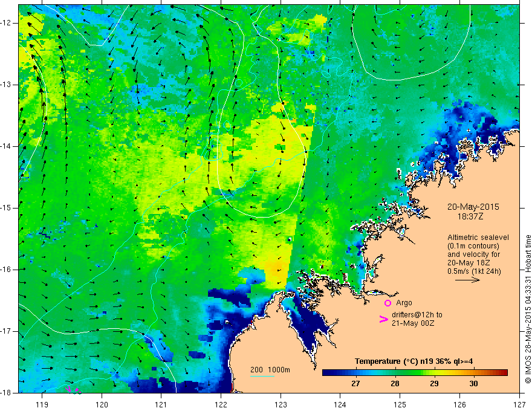The image size is (532, 411).
Task: Click longitude axis label 120
Action: pos(102,404)
